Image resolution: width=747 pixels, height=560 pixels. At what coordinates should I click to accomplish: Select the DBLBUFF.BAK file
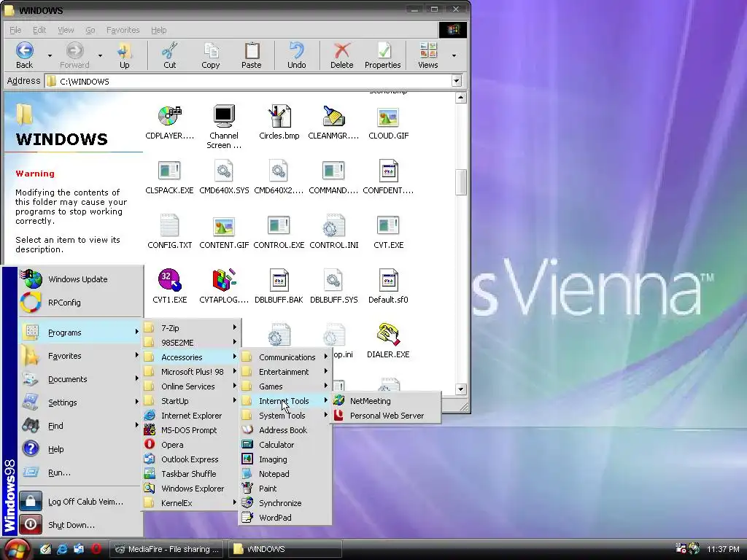[x=279, y=287]
